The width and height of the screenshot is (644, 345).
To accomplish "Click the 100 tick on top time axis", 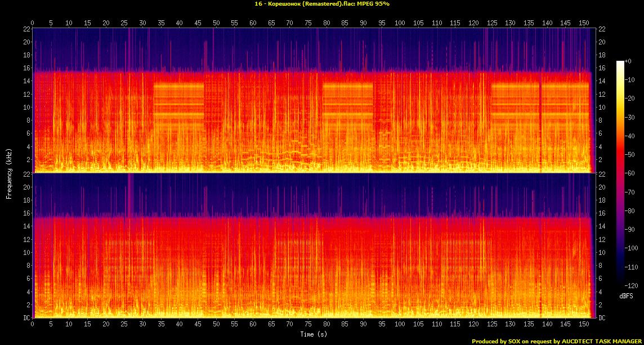I will pos(400,23).
